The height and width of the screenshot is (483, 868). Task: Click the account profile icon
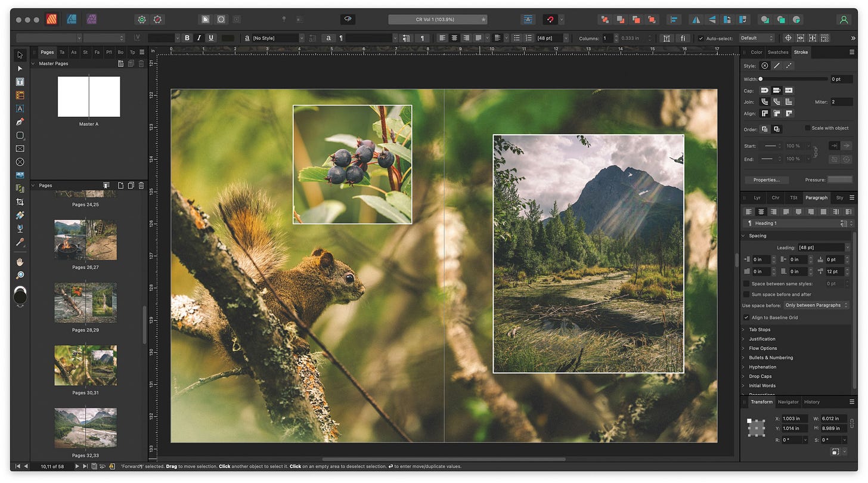click(844, 20)
